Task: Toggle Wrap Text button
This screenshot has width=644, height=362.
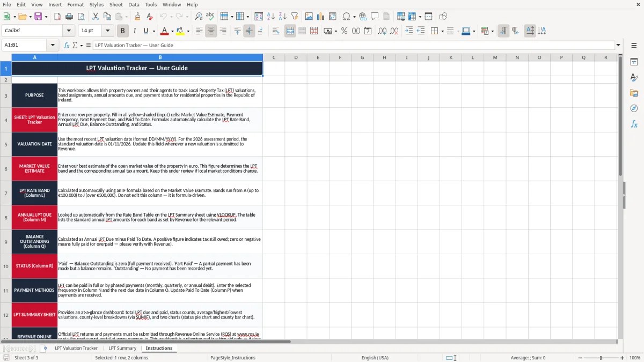Action: [276, 31]
